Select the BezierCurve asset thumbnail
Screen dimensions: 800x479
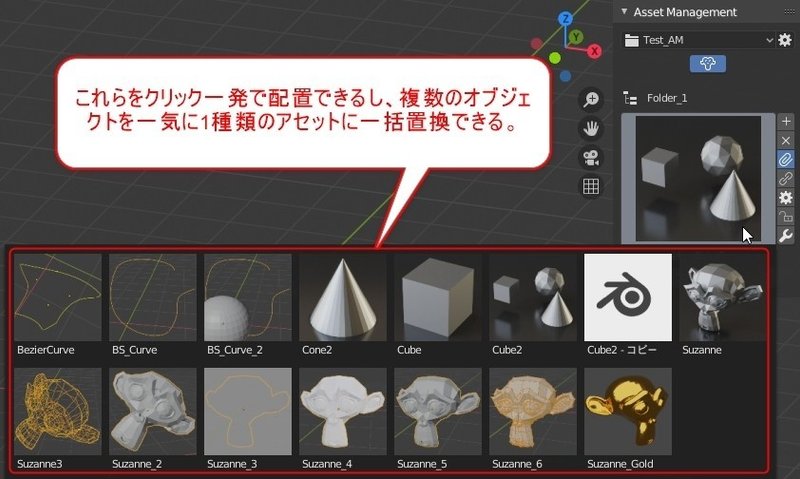pyautogui.click(x=58, y=297)
